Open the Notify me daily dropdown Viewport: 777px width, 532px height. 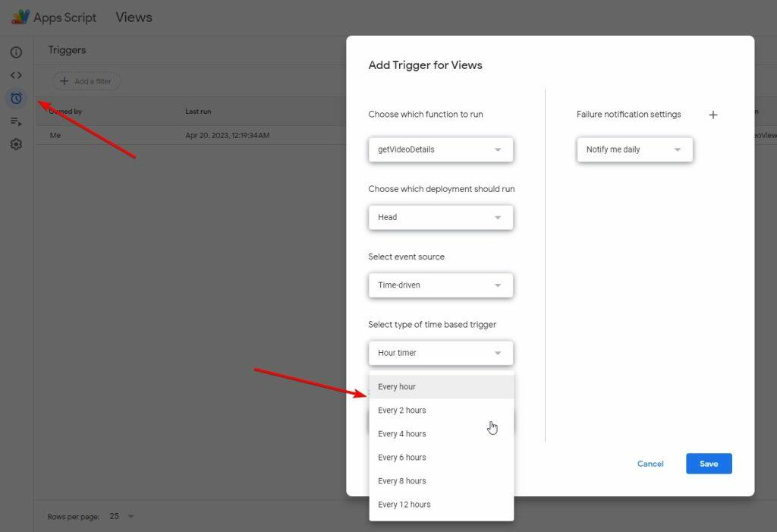click(634, 150)
